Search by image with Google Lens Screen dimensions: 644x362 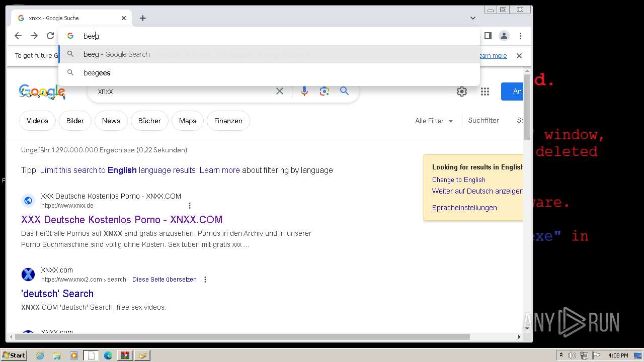[x=324, y=91]
